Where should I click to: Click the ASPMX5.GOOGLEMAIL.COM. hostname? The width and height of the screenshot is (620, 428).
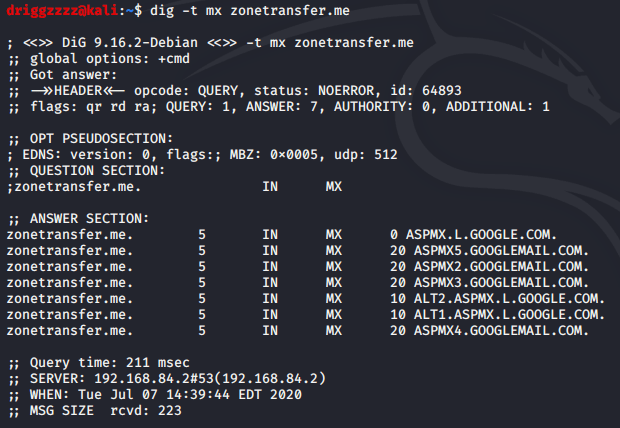(x=500, y=250)
